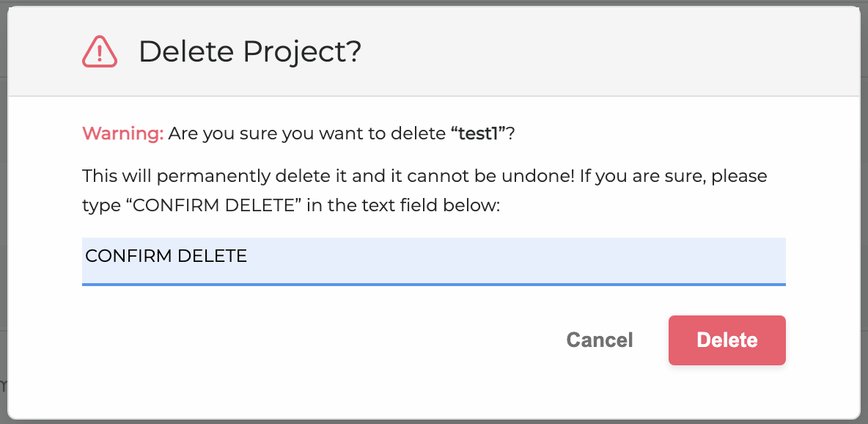Click the blue underline of the text field
The image size is (868, 424).
coord(433,284)
